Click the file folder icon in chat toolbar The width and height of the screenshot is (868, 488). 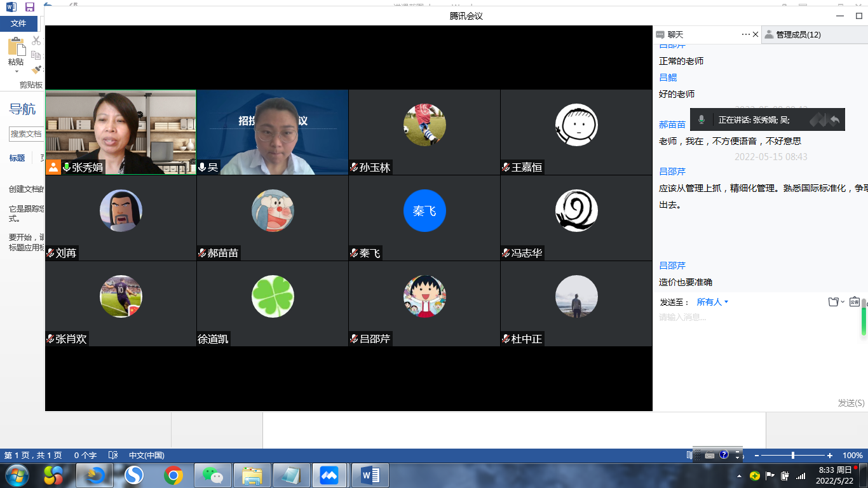click(834, 302)
